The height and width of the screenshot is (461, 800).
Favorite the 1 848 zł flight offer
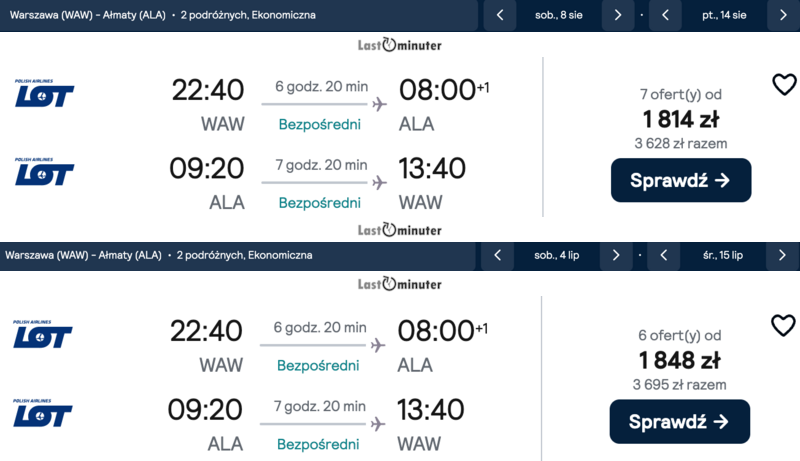coord(783,325)
